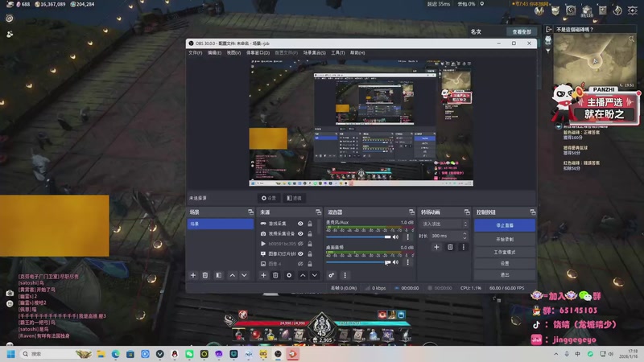Remove the selected source with trash icon
Viewport: 644px width, 362px height.
pos(275,275)
